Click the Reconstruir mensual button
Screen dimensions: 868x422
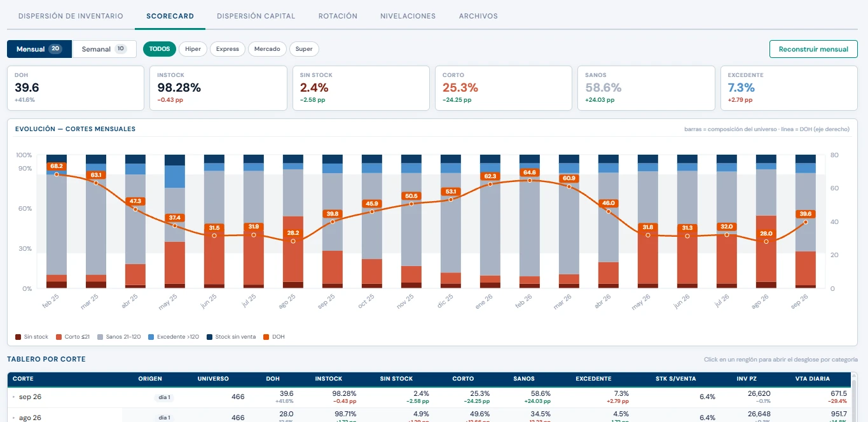pos(813,49)
